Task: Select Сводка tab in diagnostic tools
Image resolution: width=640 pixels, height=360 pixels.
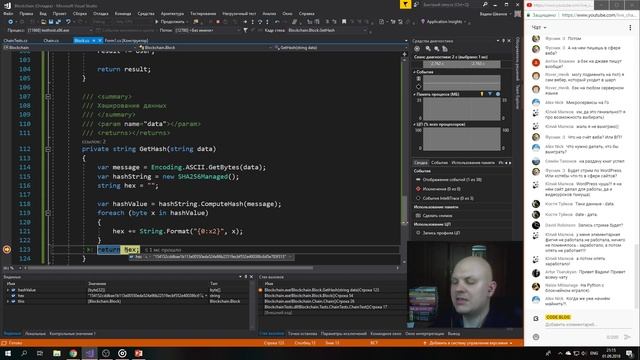Action: coord(420,162)
